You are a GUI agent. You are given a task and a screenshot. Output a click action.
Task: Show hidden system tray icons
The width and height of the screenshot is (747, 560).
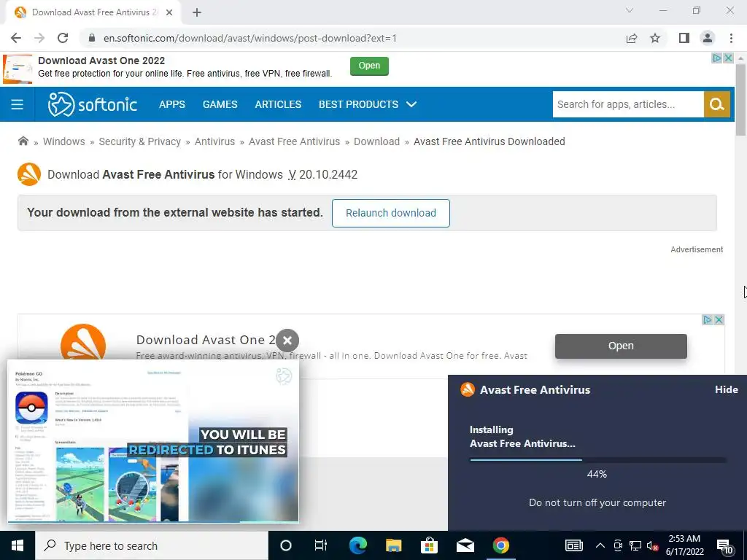click(x=600, y=545)
